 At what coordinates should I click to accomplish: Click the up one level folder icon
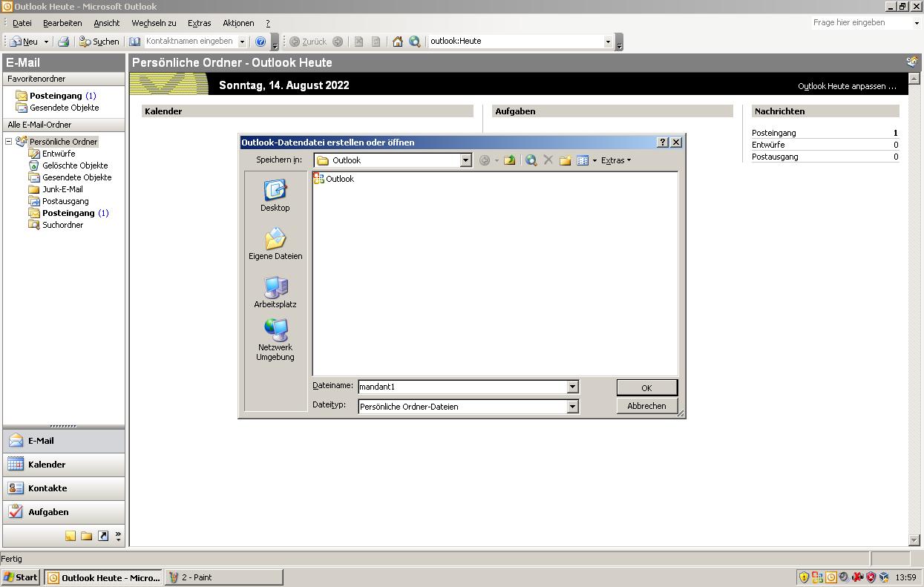[x=510, y=160]
